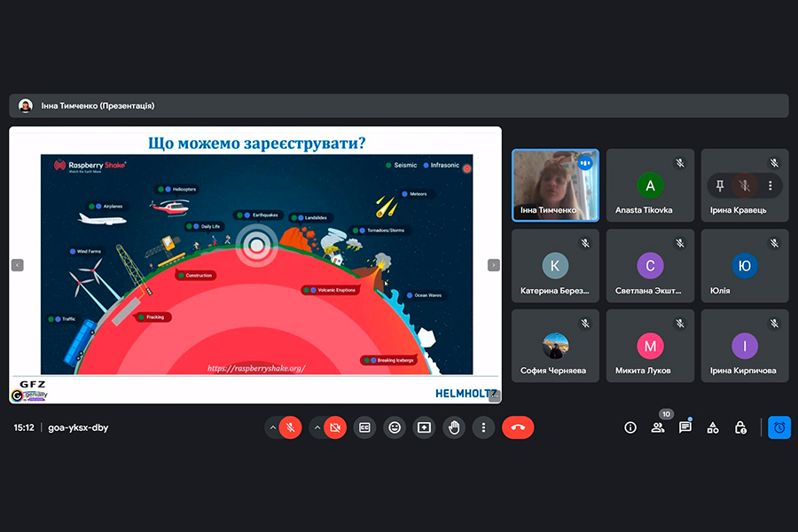Open emoji reactions button
This screenshot has width=798, height=532.
(x=395, y=427)
